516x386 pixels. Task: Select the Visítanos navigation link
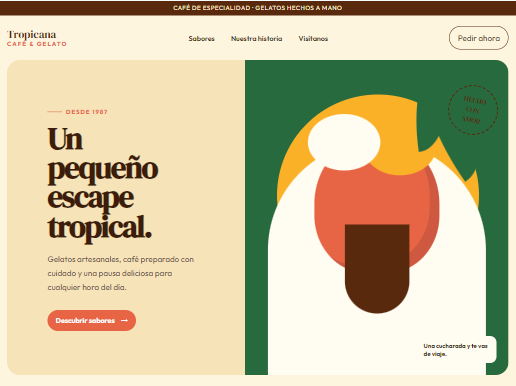click(313, 39)
